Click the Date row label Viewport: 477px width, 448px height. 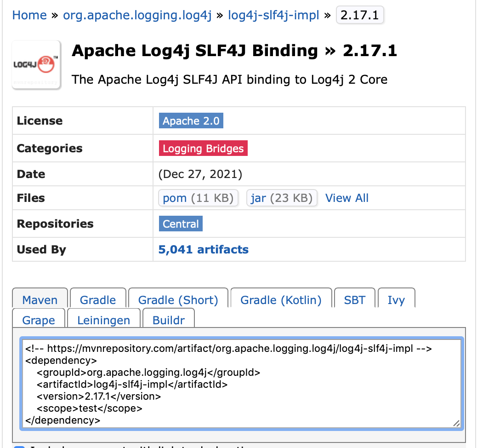point(31,174)
